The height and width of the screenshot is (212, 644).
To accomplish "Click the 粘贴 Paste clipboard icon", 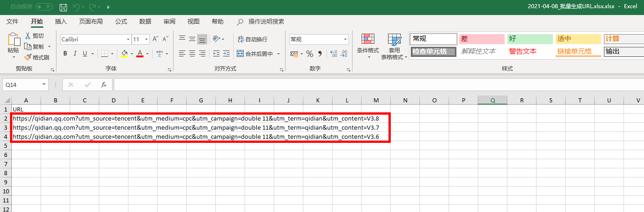I will 14,40.
